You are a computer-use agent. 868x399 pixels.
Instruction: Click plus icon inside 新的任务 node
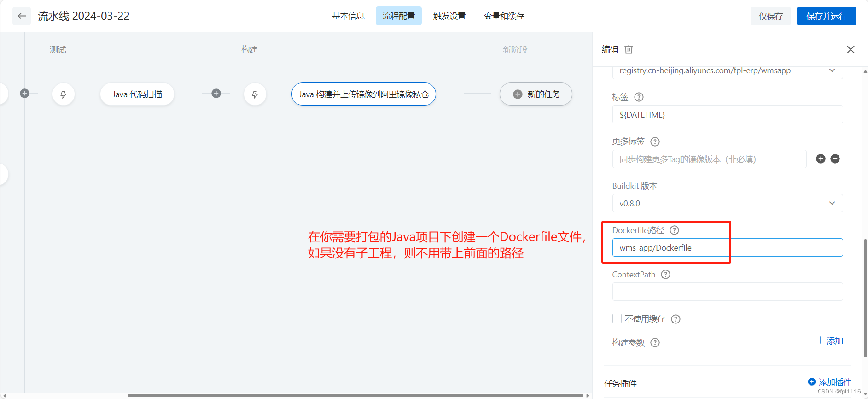tap(518, 94)
